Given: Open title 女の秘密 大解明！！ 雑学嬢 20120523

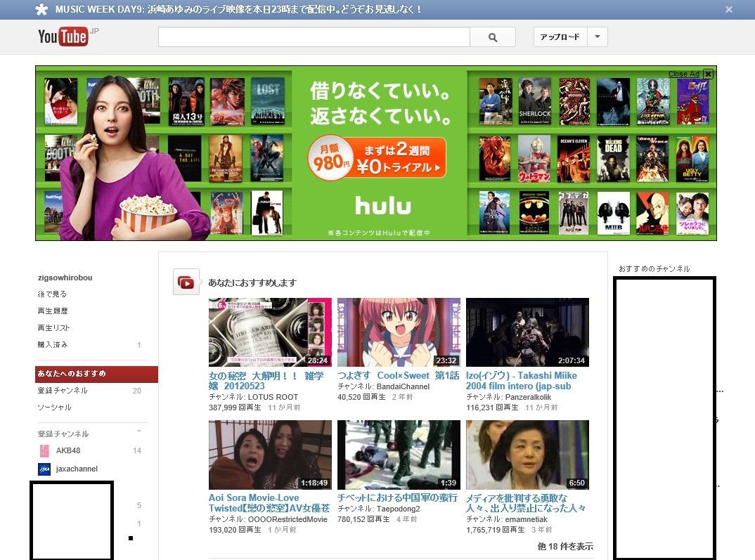Looking at the screenshot, I should coord(266,381).
